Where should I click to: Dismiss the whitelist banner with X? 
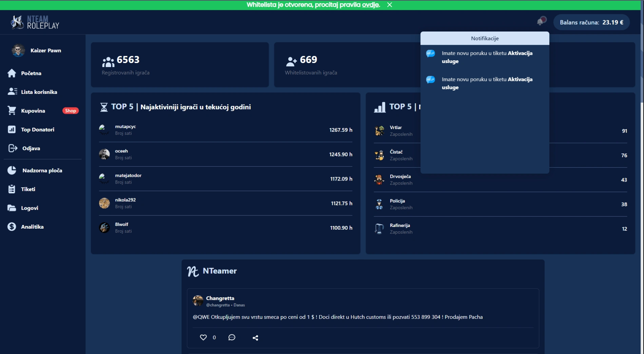tap(390, 5)
